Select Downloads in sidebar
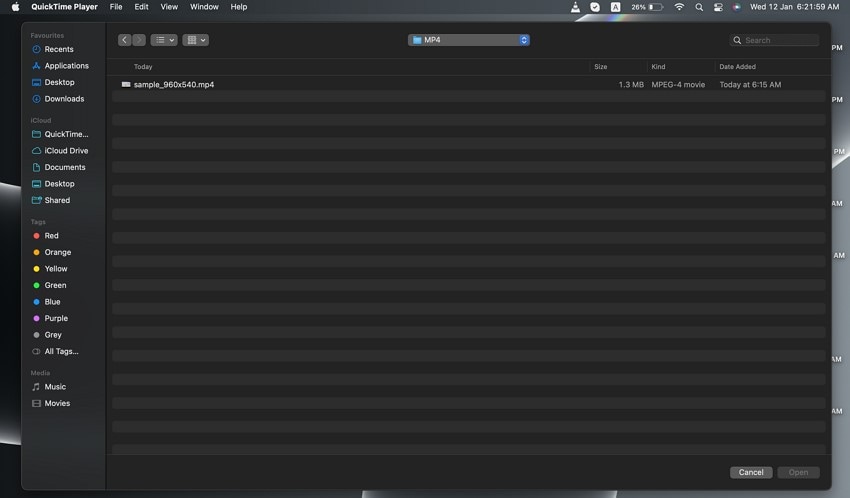The height and width of the screenshot is (498, 850). [64, 99]
